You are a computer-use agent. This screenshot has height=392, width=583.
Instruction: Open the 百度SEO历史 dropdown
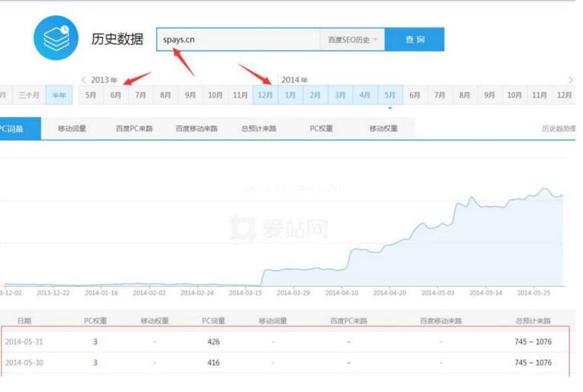point(353,40)
